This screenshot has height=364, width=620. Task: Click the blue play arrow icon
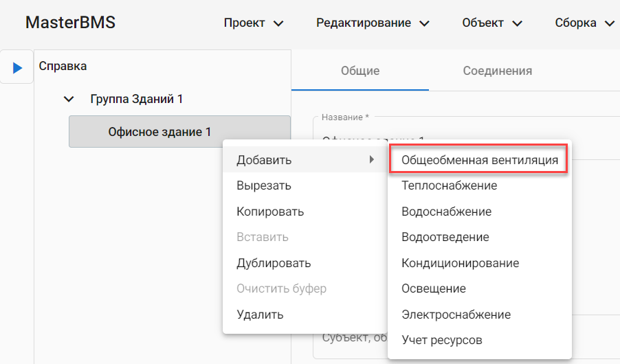coord(17,67)
